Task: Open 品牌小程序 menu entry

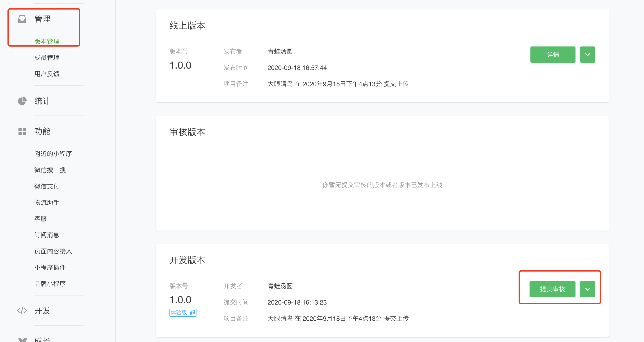Action: point(50,284)
